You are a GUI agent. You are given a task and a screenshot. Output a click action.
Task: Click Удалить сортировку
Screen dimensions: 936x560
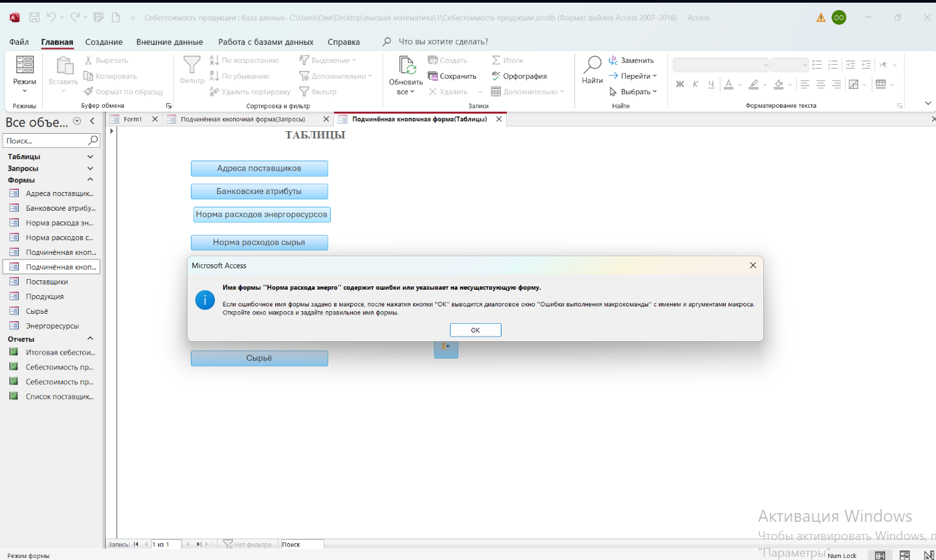pos(249,92)
